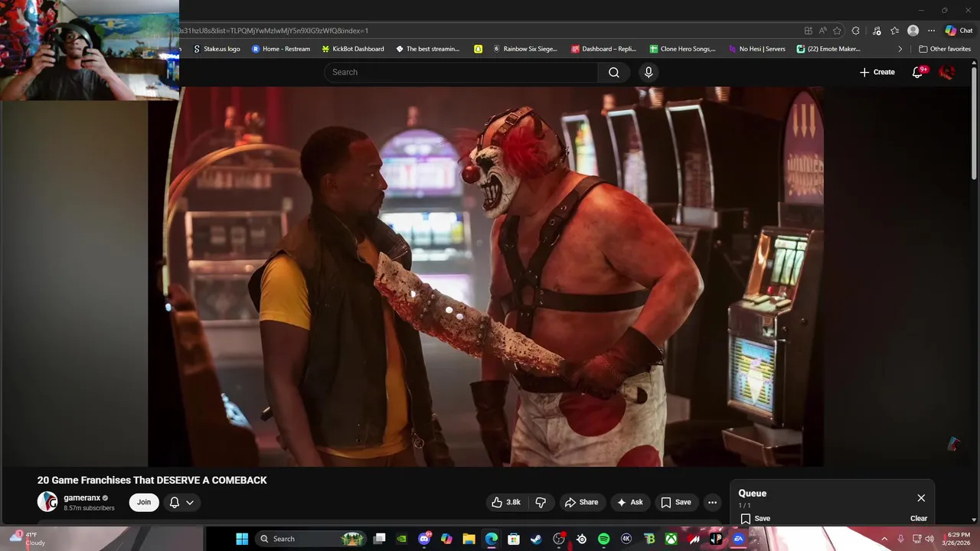Close the Queue panel
Viewport: 980px width, 551px height.
click(x=921, y=498)
